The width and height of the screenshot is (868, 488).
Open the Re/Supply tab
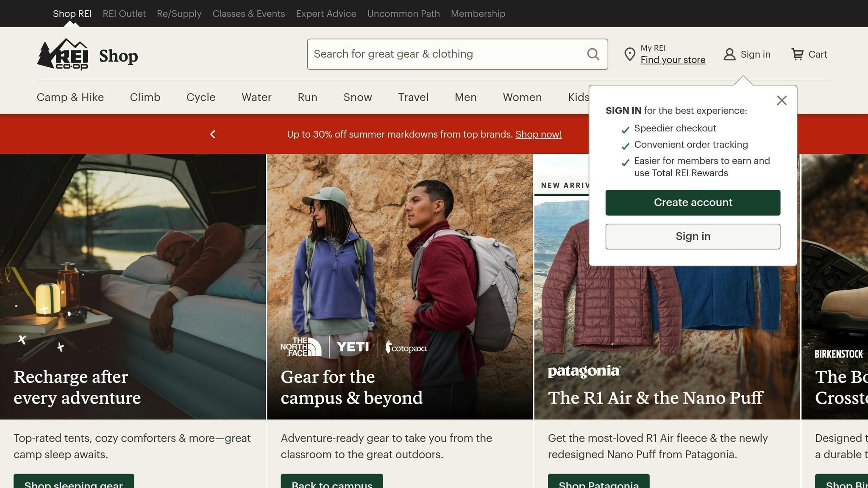179,14
